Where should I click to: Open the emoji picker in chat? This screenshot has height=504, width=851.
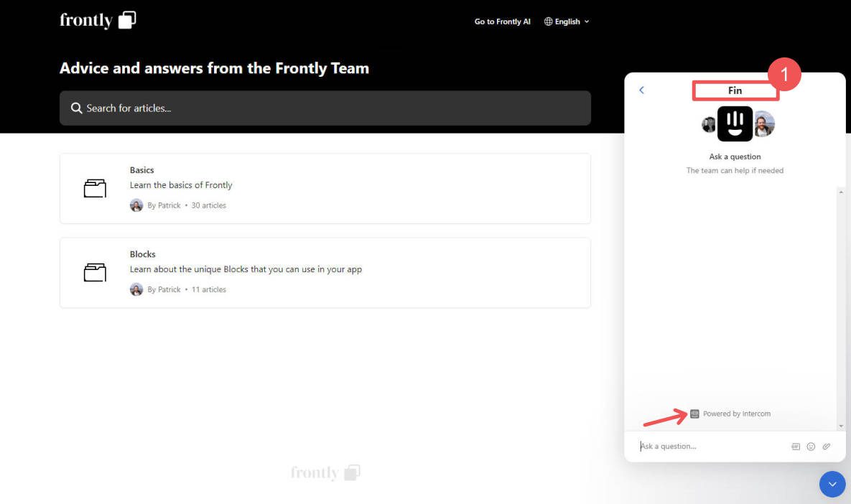pos(811,446)
